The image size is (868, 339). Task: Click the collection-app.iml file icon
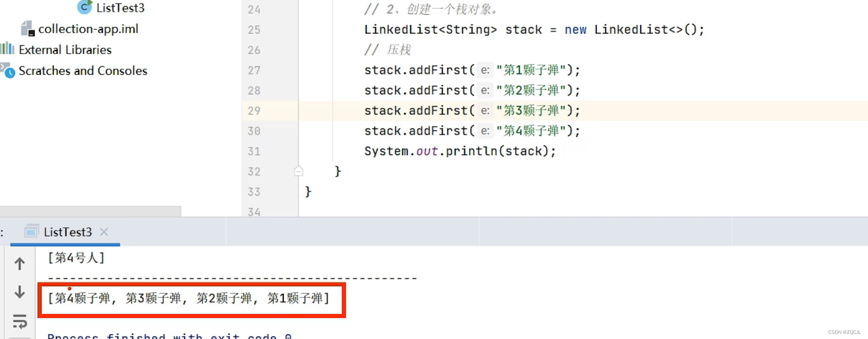click(28, 29)
